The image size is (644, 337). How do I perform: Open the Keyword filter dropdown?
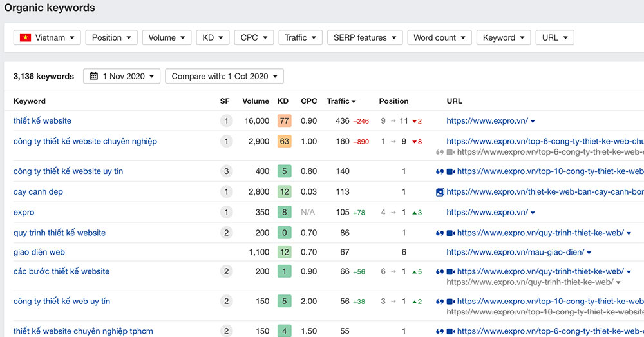504,37
